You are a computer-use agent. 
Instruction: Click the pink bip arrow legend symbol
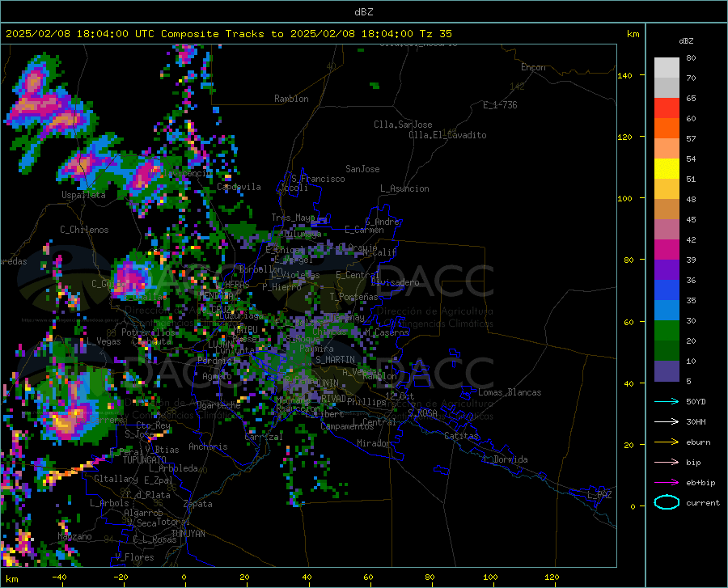(667, 463)
